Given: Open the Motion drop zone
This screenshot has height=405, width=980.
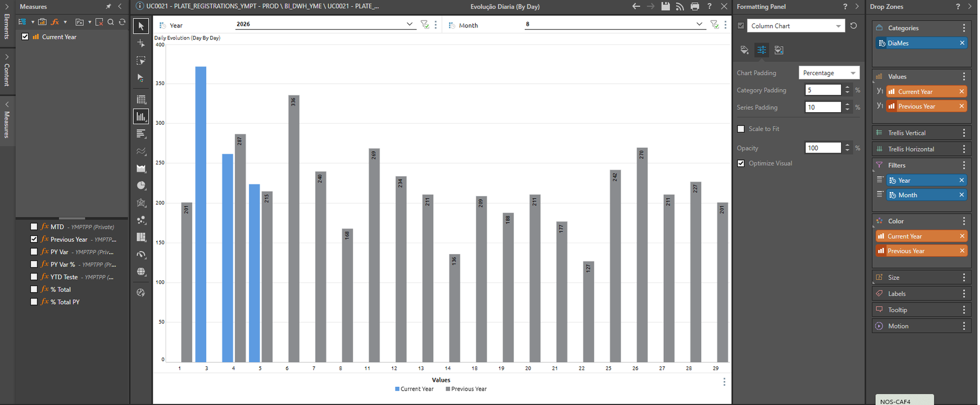Looking at the screenshot, I should (921, 326).
